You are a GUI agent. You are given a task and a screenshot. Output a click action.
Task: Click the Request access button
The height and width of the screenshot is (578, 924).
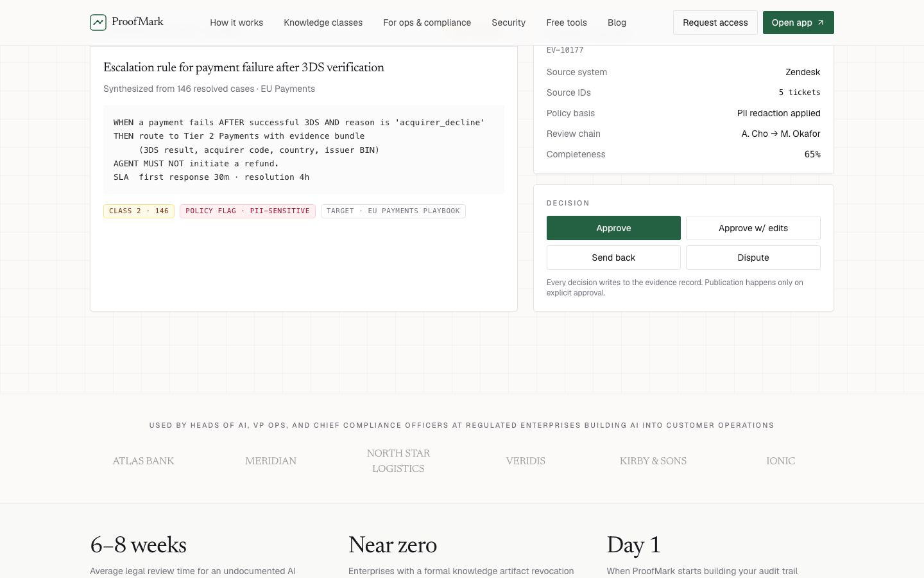(715, 22)
